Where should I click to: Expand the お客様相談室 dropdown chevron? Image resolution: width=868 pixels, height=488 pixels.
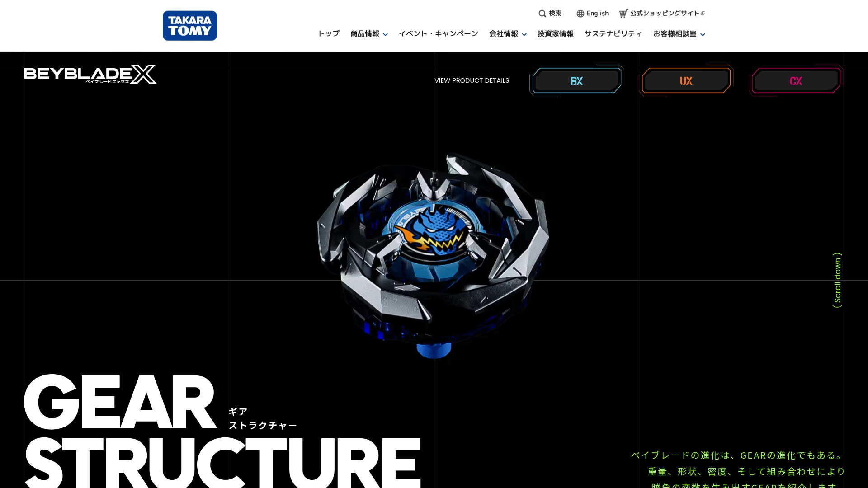(x=703, y=34)
